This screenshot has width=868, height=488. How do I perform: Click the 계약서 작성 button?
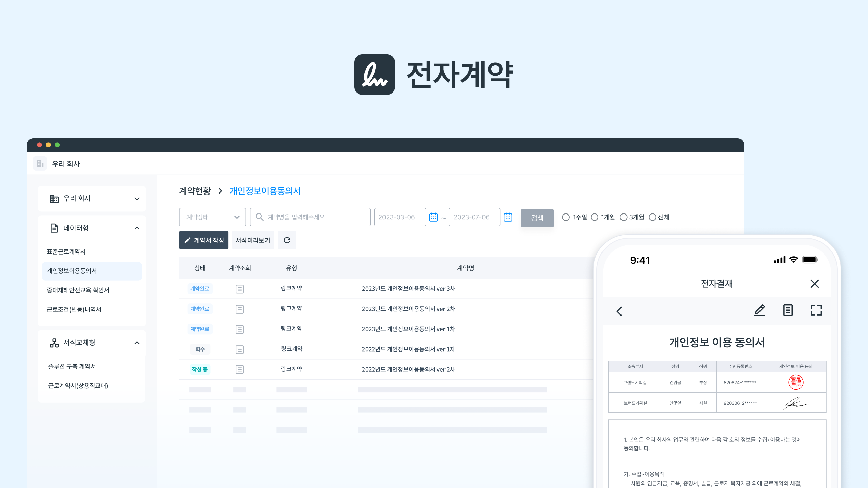pos(203,240)
